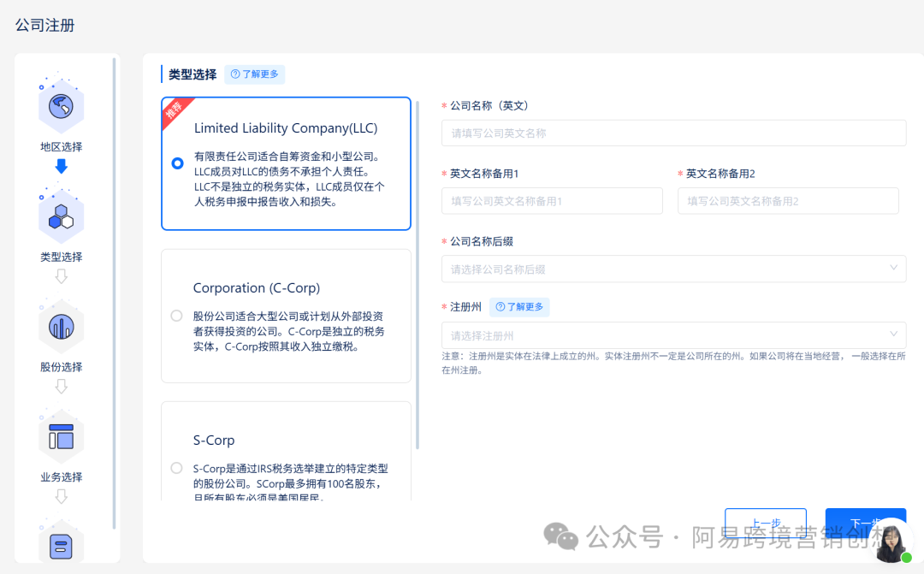Select the Corporation (C-Corp) radio button
Image resolution: width=924 pixels, height=574 pixels.
tap(176, 315)
